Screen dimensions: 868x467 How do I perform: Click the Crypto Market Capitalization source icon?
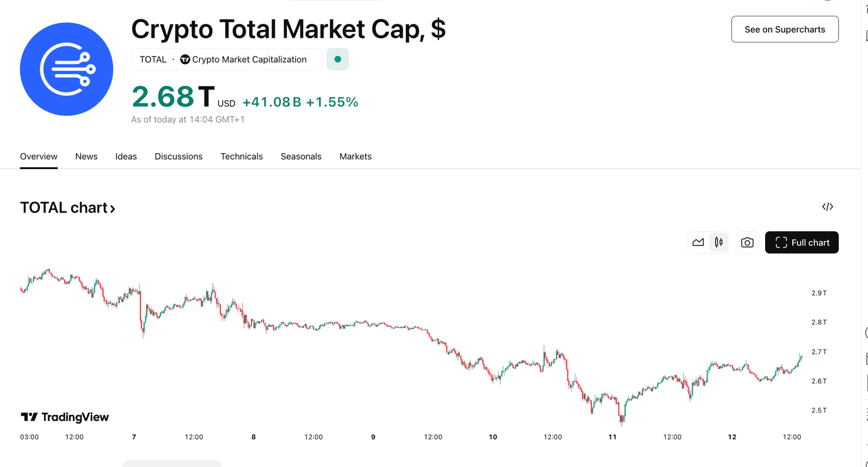185,59
